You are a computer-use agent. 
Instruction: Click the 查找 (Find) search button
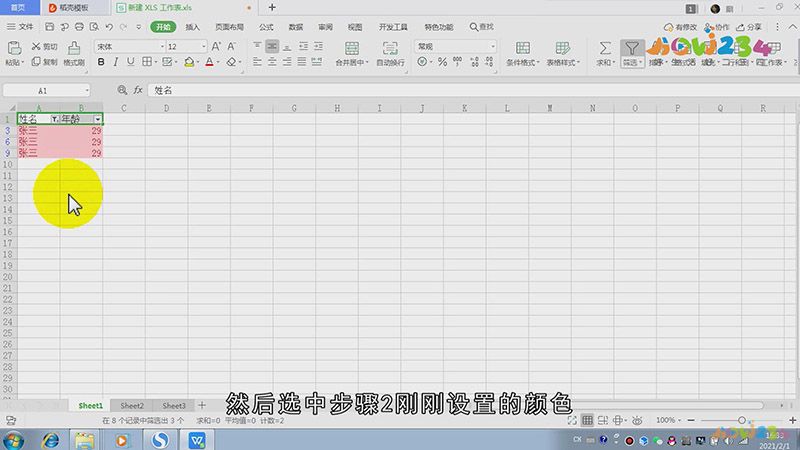482,27
